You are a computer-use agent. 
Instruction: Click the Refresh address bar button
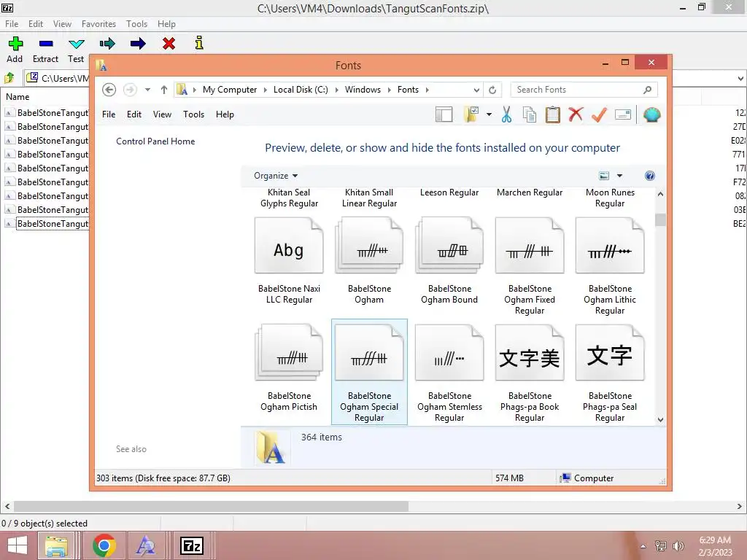(x=492, y=90)
